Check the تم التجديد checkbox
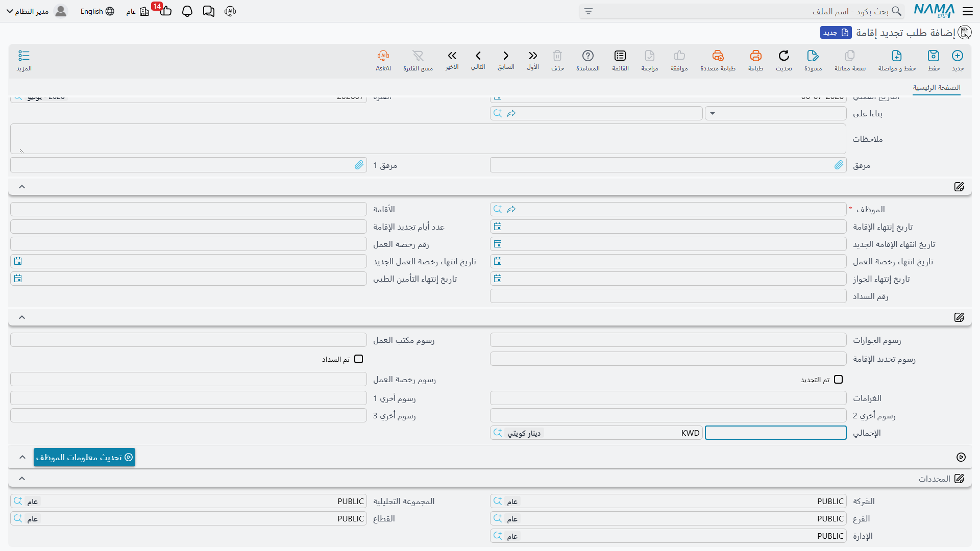980x551 pixels. pyautogui.click(x=838, y=380)
